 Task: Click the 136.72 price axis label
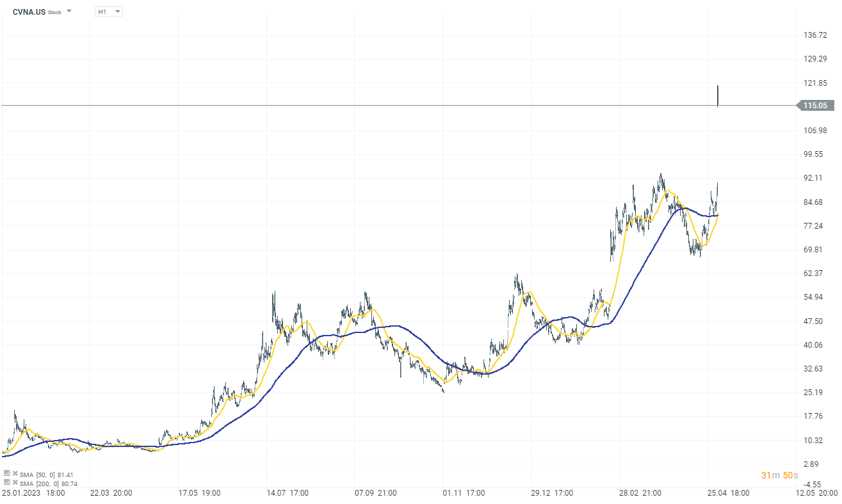point(814,35)
